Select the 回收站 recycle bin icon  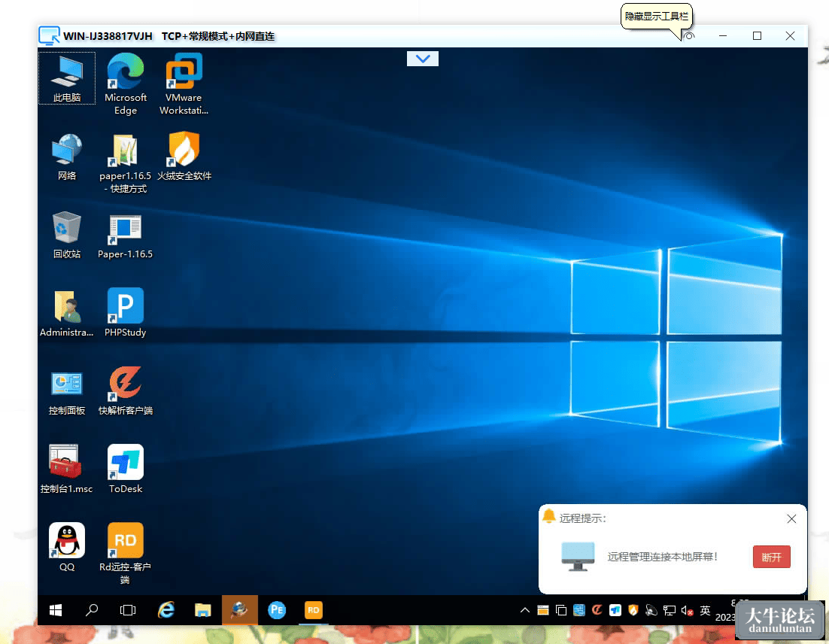(x=67, y=235)
